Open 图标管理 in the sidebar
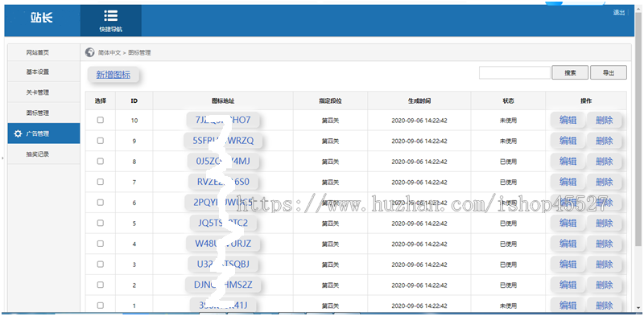Screen dimensions: 644x316 tap(38, 113)
